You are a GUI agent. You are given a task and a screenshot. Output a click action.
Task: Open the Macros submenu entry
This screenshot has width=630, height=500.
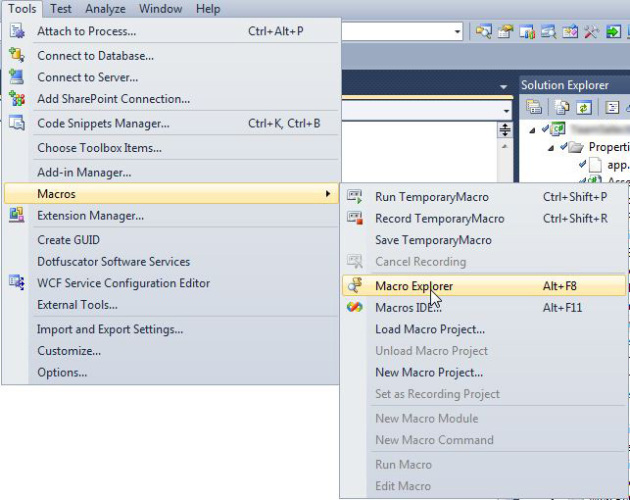(x=172, y=194)
